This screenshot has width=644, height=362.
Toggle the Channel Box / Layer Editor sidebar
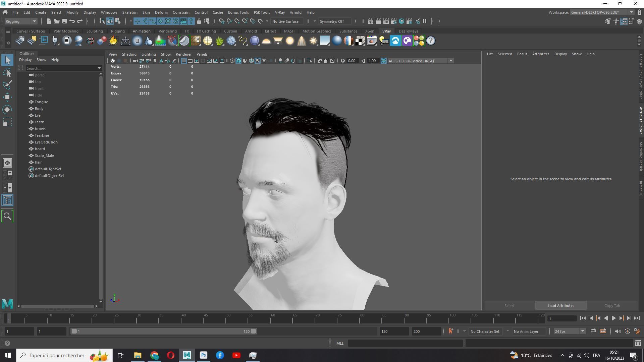[x=640, y=76]
